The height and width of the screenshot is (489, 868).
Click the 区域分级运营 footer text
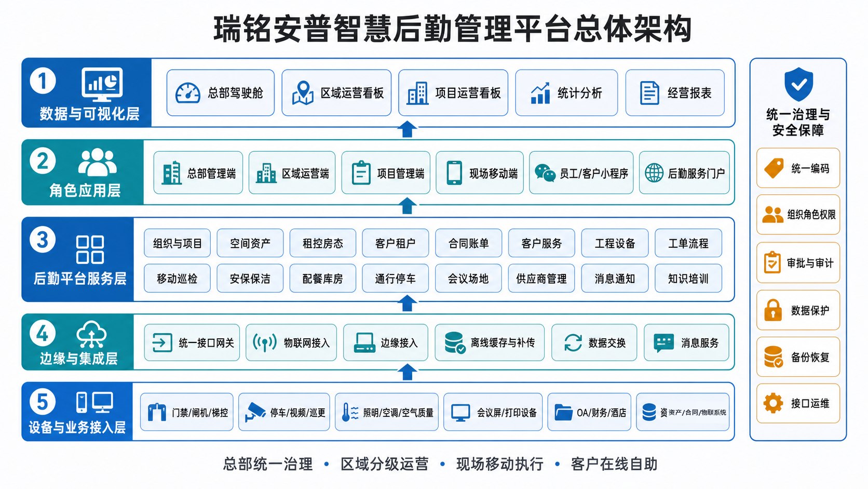click(385, 464)
